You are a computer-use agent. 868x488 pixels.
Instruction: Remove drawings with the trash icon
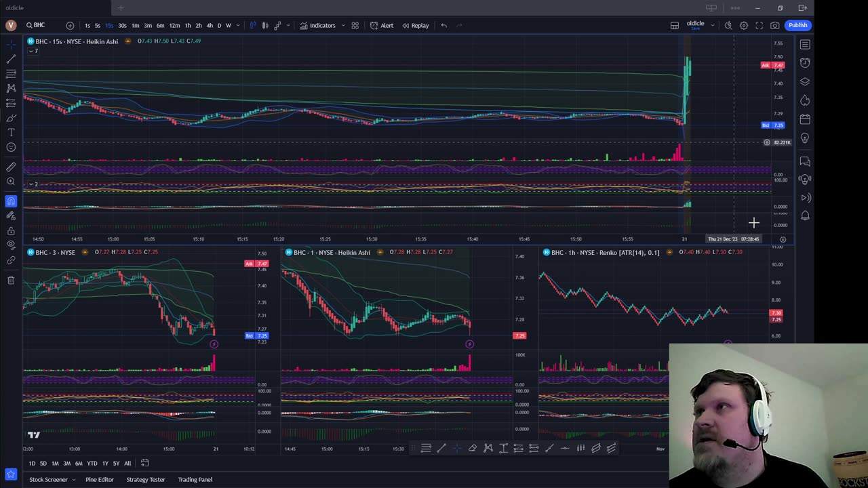11,280
